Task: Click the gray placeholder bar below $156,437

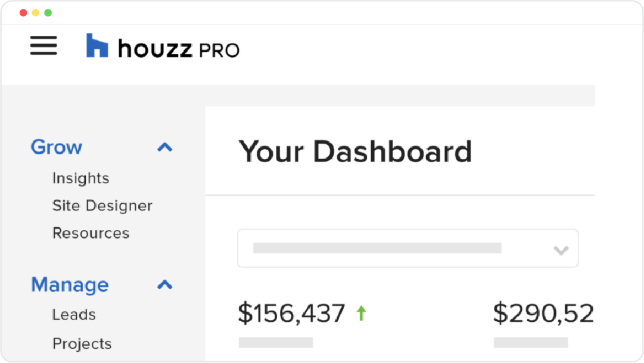Action: (275, 342)
